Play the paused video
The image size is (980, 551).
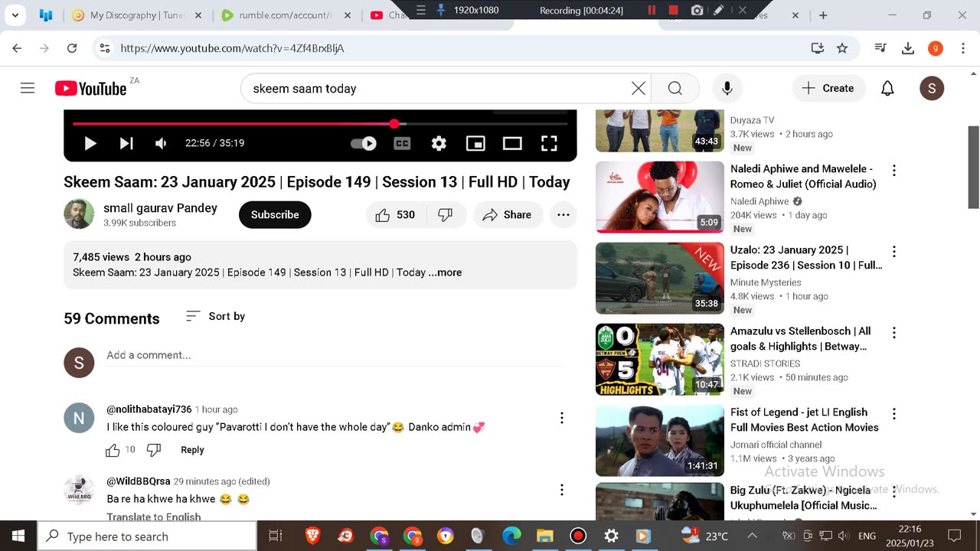coord(90,143)
